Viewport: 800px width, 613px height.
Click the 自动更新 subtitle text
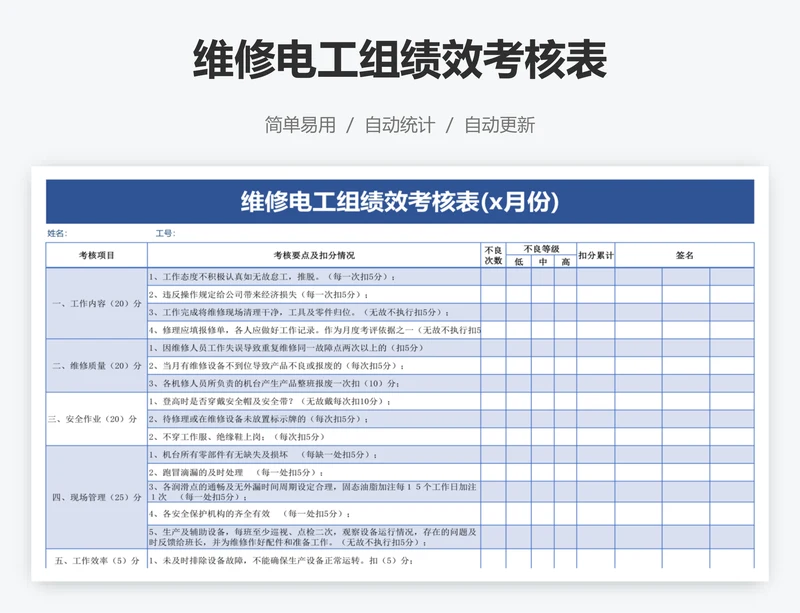[499, 125]
